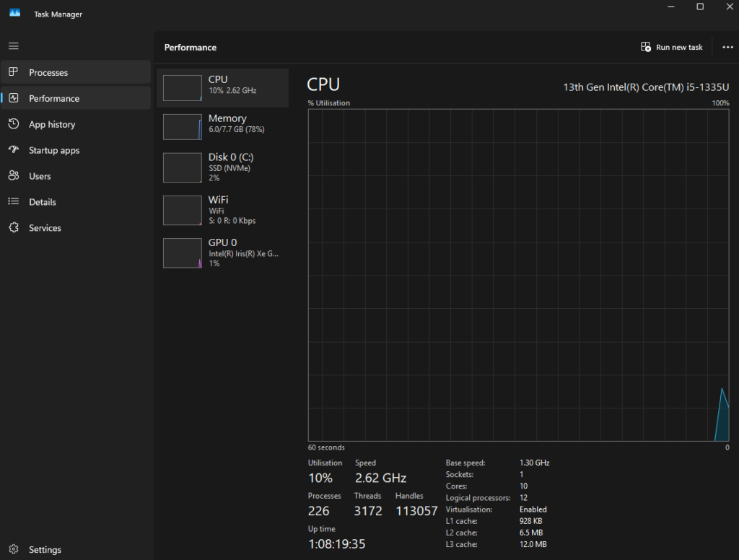Click the Task Manager app icon

tap(14, 13)
